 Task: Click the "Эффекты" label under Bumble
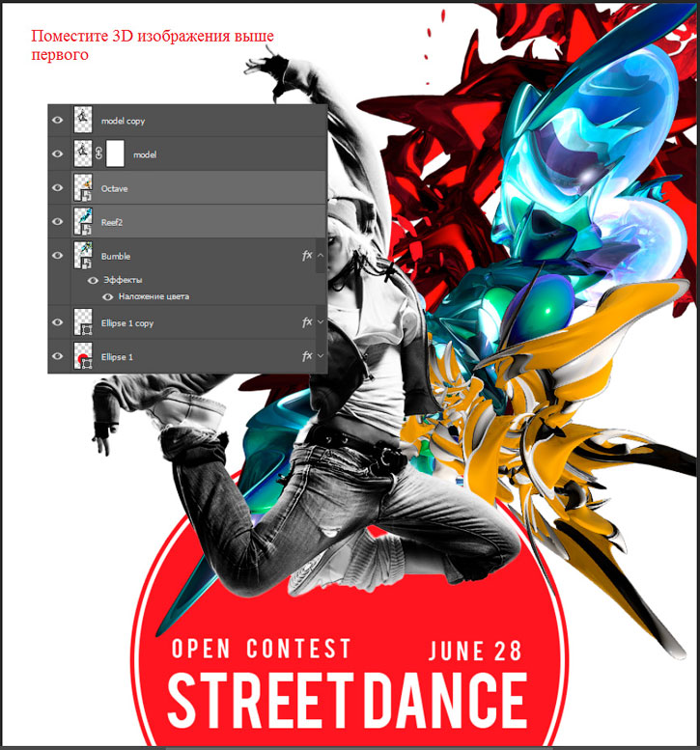tap(123, 280)
